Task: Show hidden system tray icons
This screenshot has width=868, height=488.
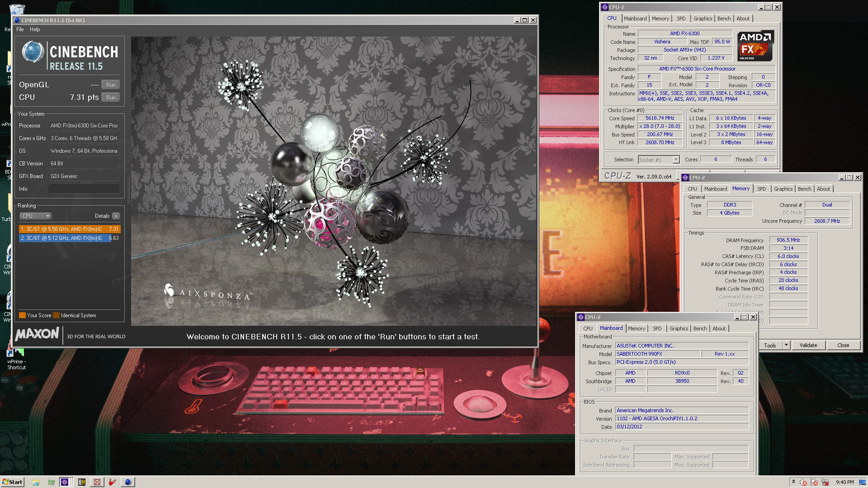Action: tap(793, 482)
